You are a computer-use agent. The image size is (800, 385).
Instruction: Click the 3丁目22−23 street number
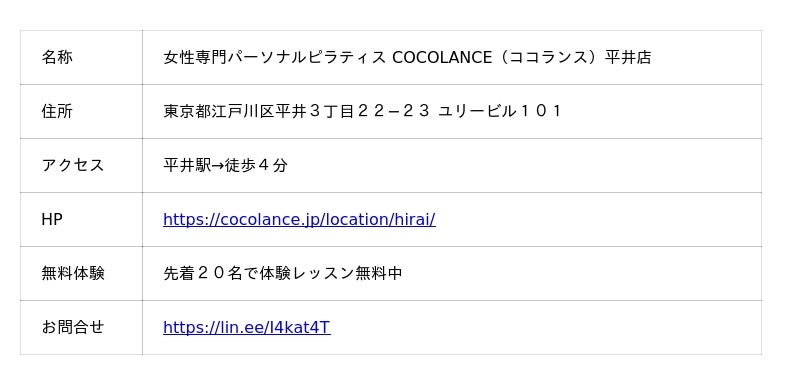click(369, 111)
